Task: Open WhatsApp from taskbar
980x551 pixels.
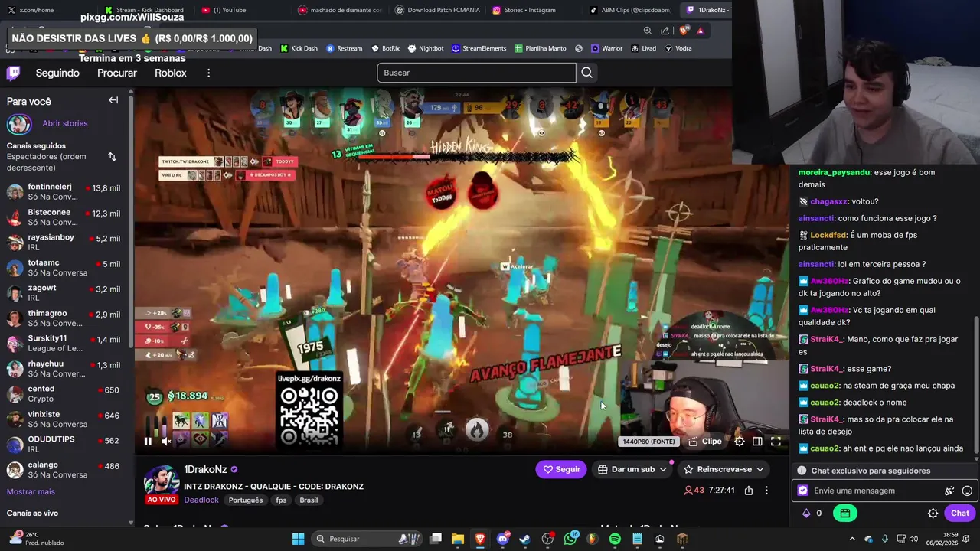Action: [570, 539]
